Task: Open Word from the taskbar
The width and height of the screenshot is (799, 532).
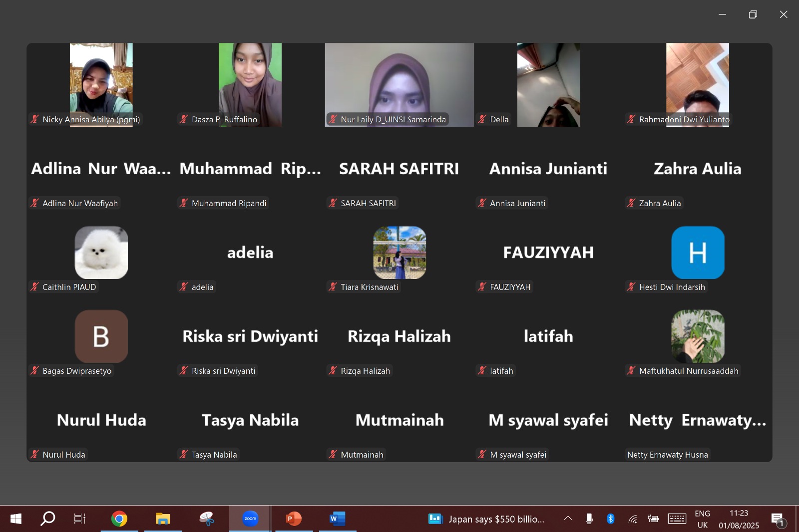Action: (337, 519)
